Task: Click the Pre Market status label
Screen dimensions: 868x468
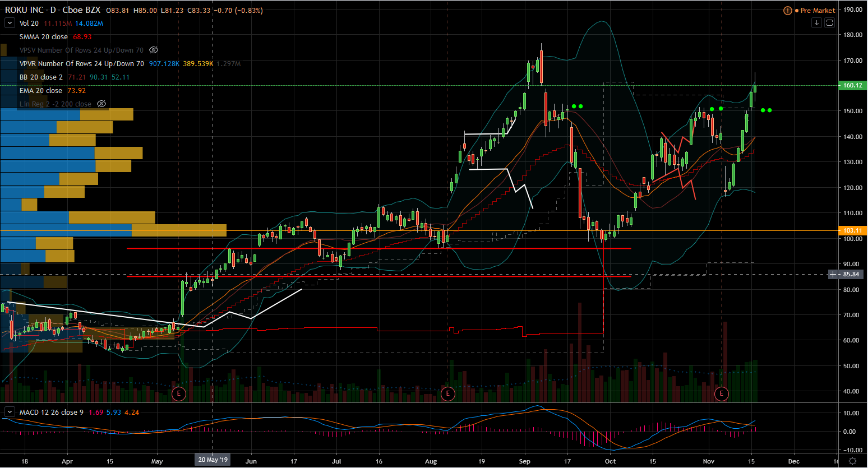Action: coord(818,11)
